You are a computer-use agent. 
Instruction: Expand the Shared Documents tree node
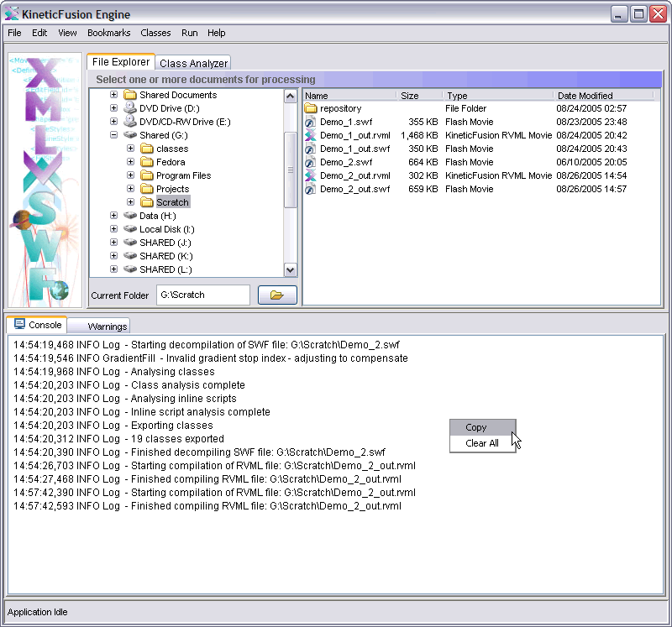tap(114, 95)
